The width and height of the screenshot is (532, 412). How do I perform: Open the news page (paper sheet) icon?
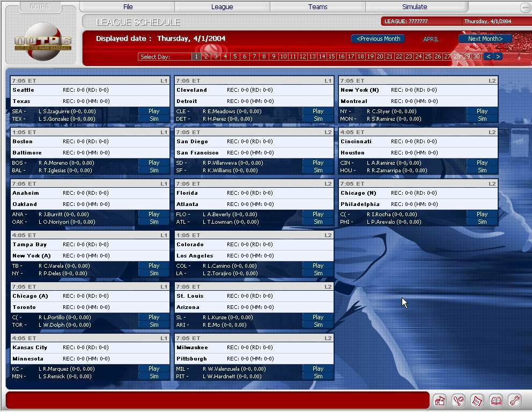[x=477, y=401]
